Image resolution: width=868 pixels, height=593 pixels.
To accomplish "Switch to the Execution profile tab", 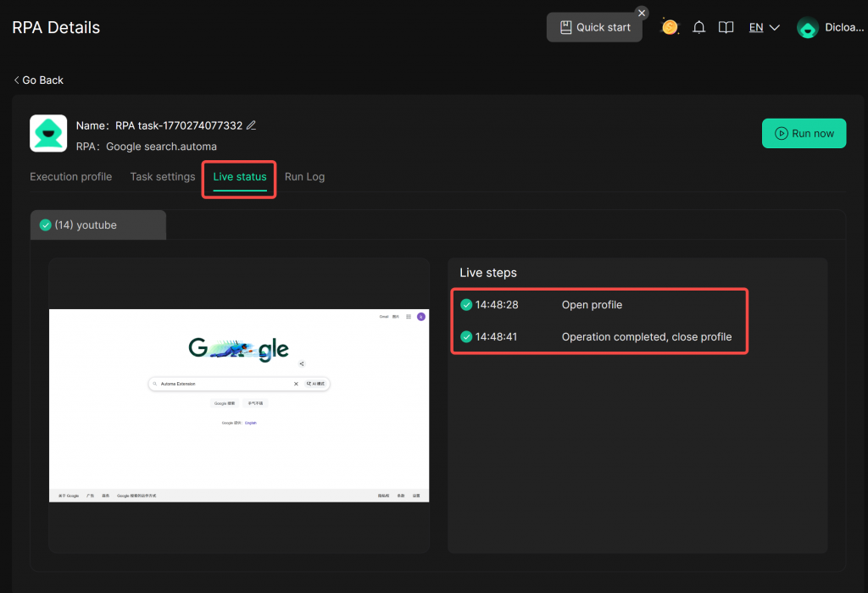I will coord(70,177).
